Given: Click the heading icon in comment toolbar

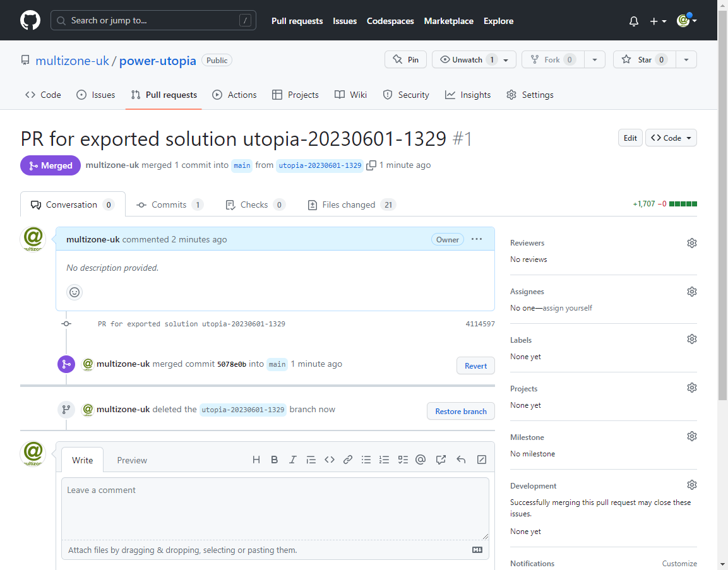Looking at the screenshot, I should [256, 460].
